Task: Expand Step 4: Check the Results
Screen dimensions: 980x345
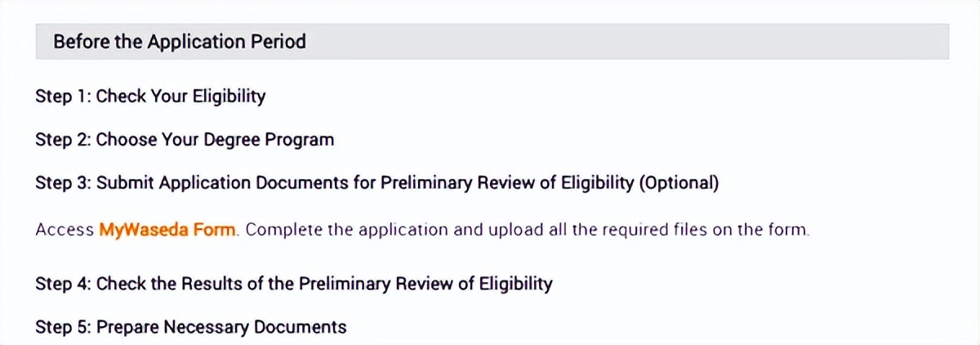Action: (x=294, y=284)
